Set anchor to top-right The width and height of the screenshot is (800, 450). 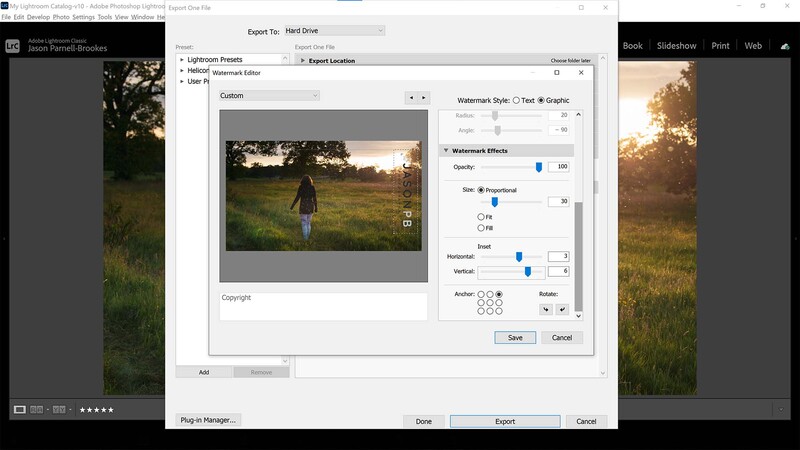pos(499,294)
